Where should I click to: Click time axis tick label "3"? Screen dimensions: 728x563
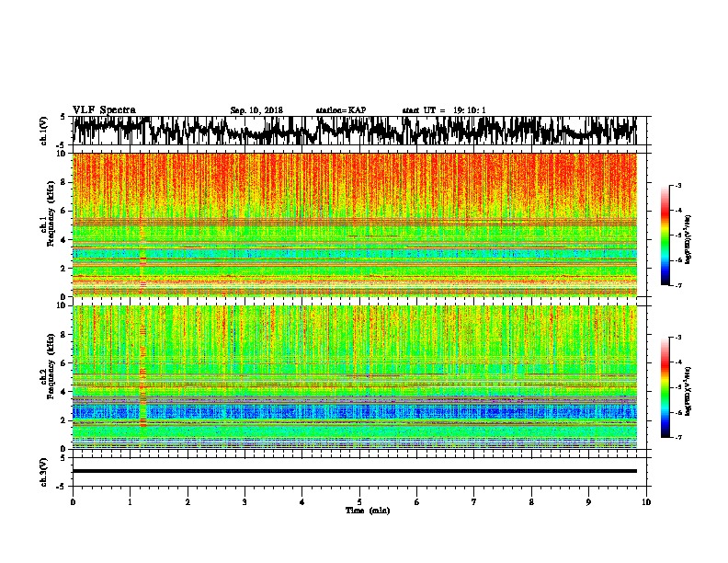(245, 502)
